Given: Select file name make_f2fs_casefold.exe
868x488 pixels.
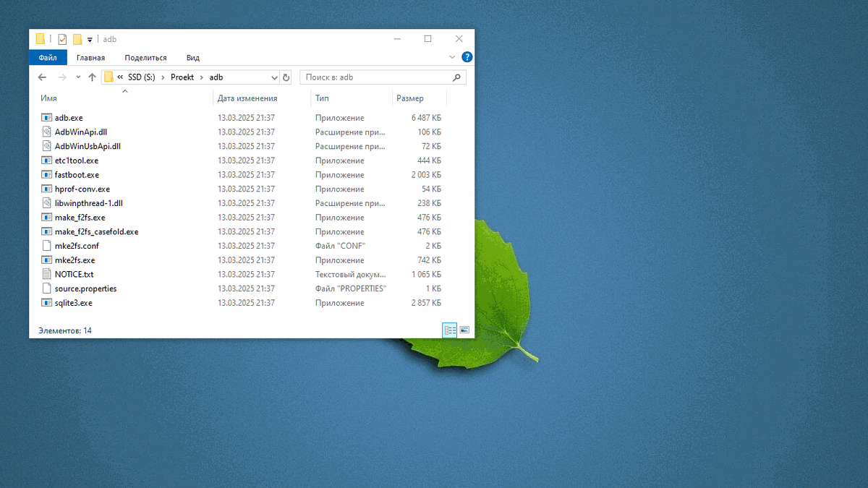Looking at the screenshot, I should pyautogui.click(x=96, y=232).
